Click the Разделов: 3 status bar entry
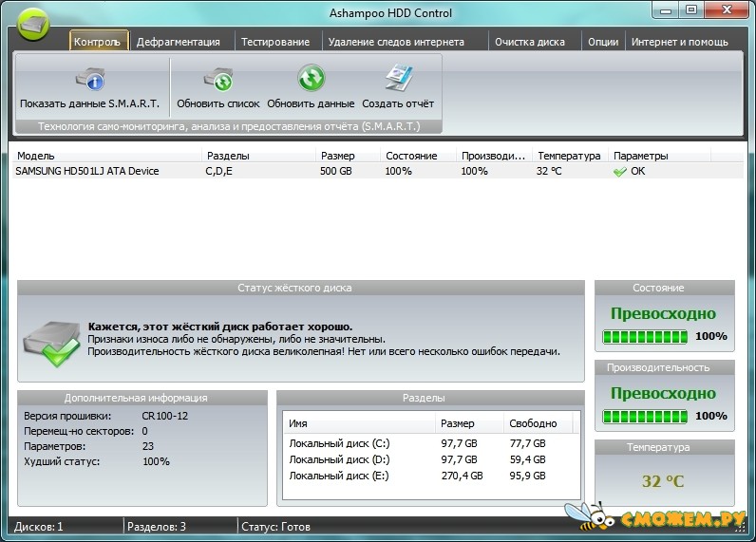Image resolution: width=756 pixels, height=542 pixels. [x=156, y=527]
